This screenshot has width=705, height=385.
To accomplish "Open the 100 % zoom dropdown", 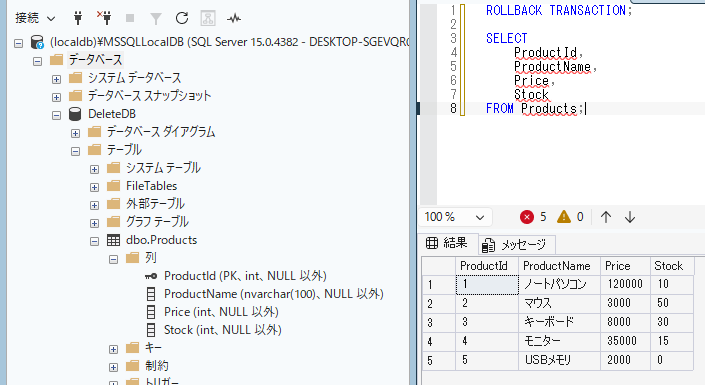I will coord(455,217).
